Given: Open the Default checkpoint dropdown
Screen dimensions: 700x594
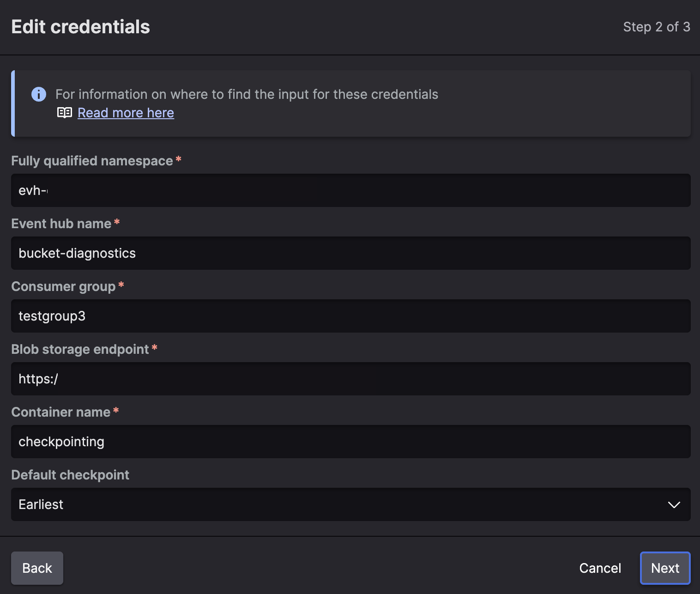Looking at the screenshot, I should click(350, 504).
